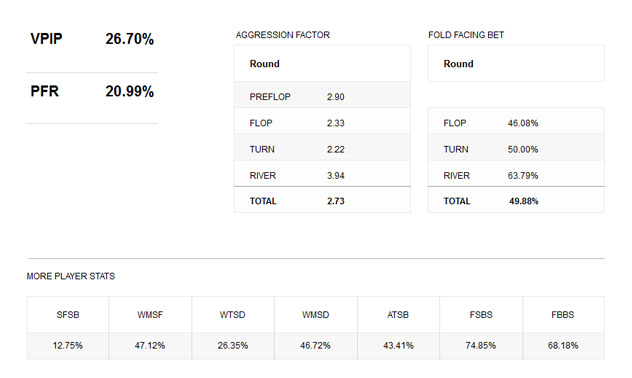Click the VPIP stat label
632x378 pixels.
[46, 39]
